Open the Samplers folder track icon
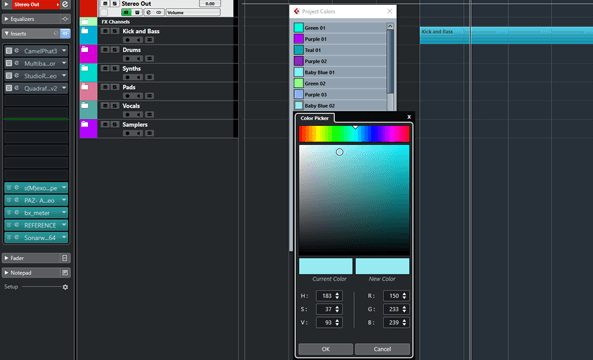 (x=85, y=124)
